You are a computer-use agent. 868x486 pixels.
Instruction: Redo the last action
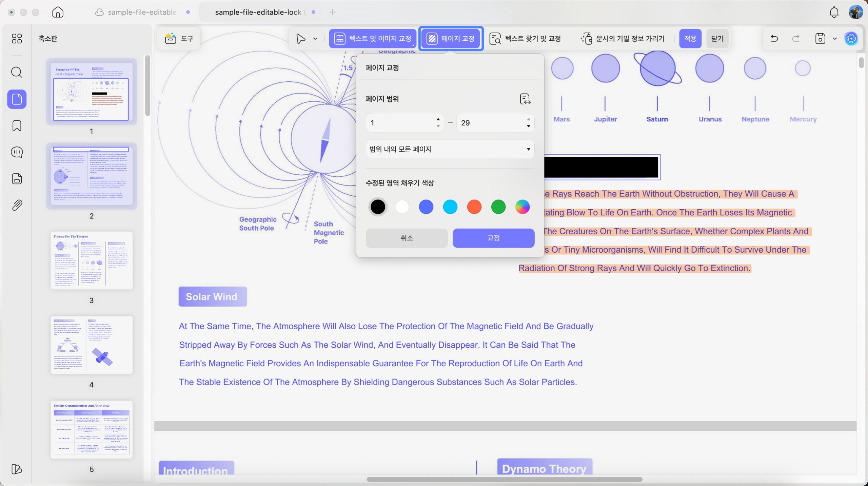[x=796, y=38]
